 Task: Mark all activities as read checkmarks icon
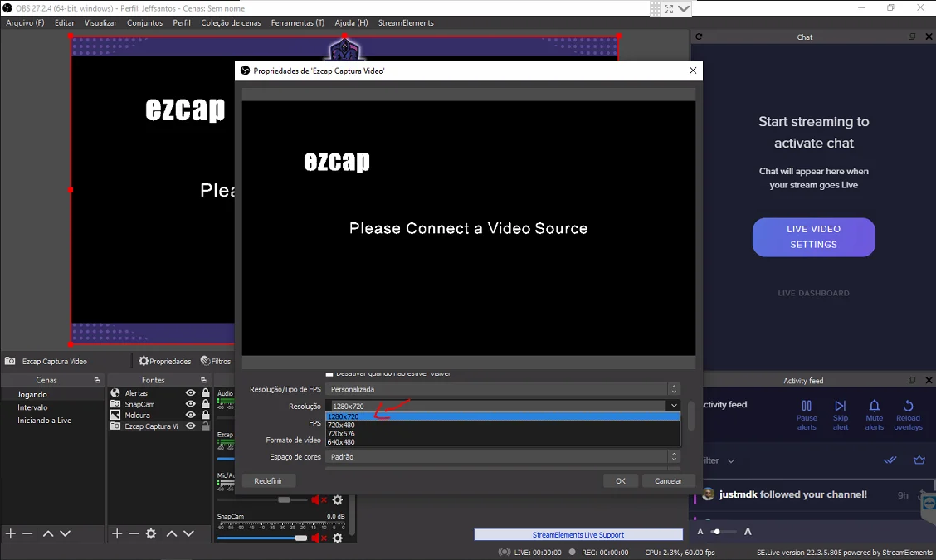890,460
